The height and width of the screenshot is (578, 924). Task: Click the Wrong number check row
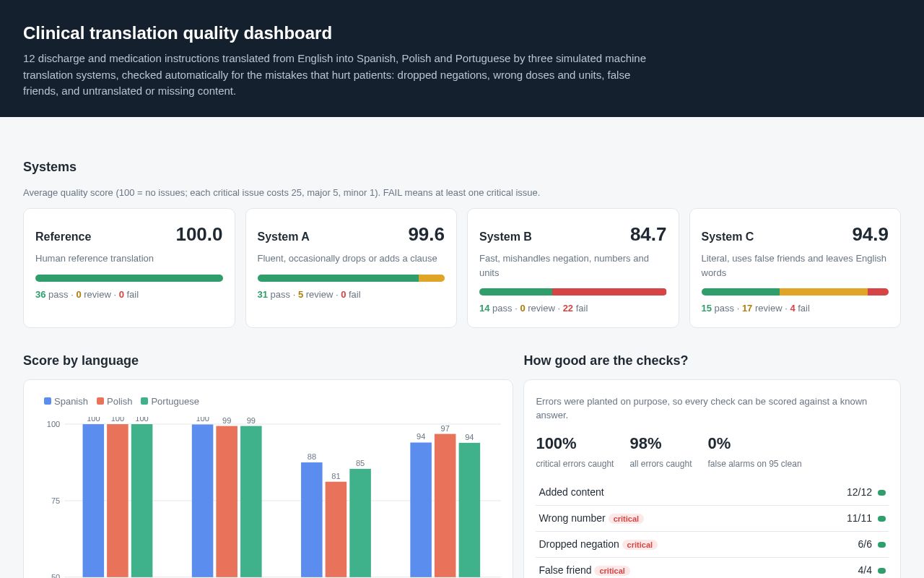tap(712, 518)
